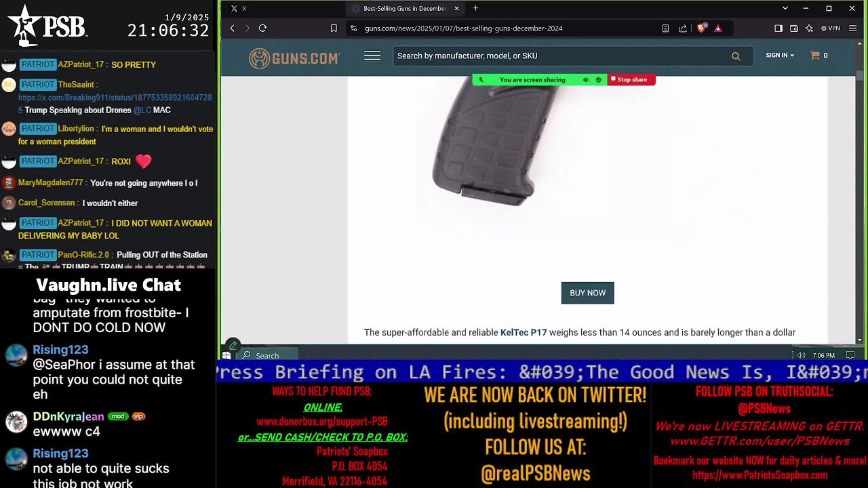868x488 pixels.
Task: Click the Brave Rewards triangle icon
Action: (718, 28)
